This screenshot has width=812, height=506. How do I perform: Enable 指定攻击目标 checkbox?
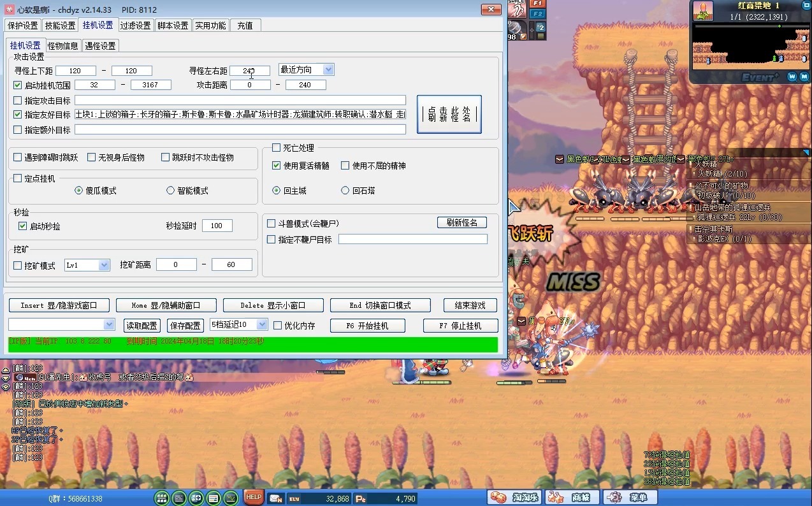(18, 100)
